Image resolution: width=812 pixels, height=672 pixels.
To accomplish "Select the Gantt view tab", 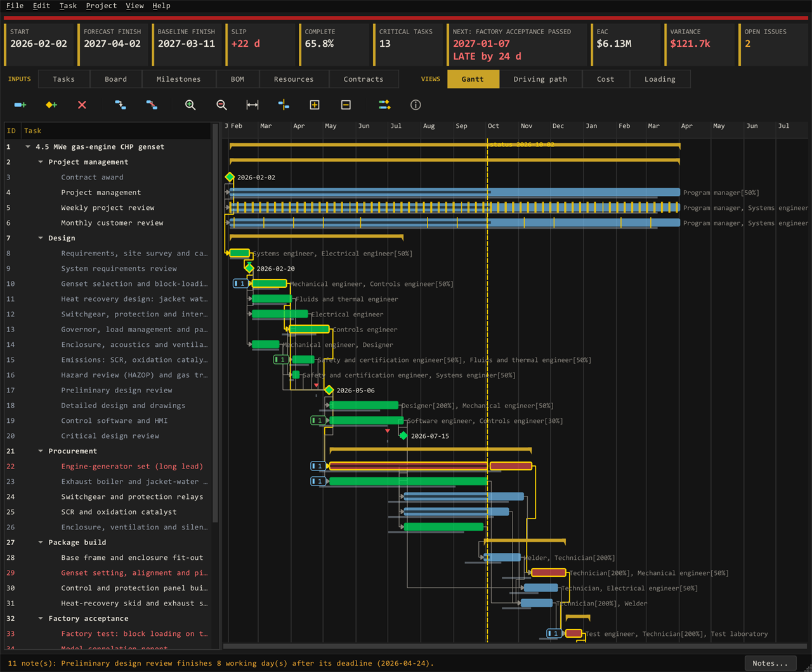I will [x=473, y=79].
